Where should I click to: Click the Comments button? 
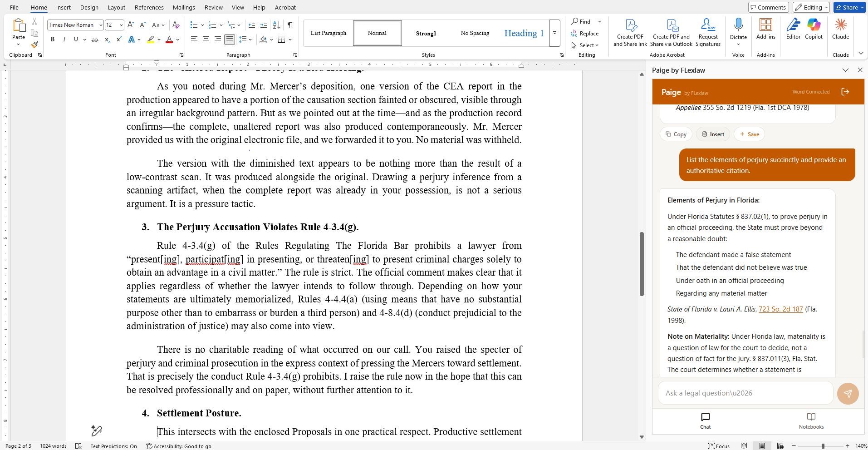click(x=768, y=7)
